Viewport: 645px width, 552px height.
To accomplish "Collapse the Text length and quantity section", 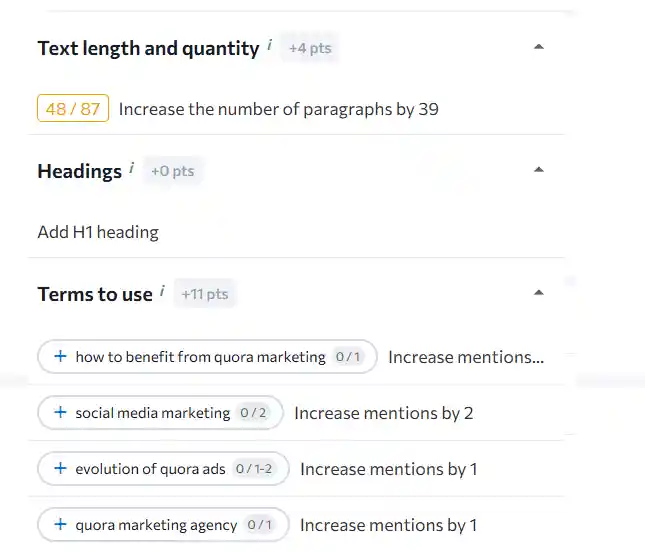I will [538, 47].
